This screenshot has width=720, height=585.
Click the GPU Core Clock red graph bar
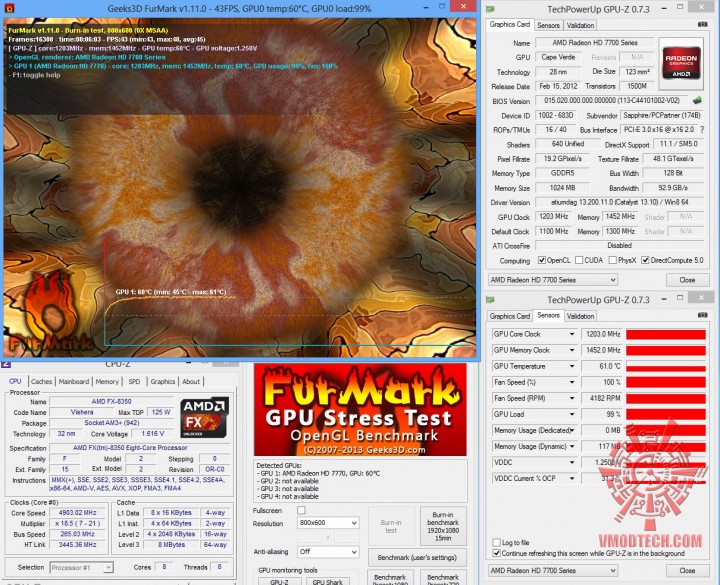[666, 334]
